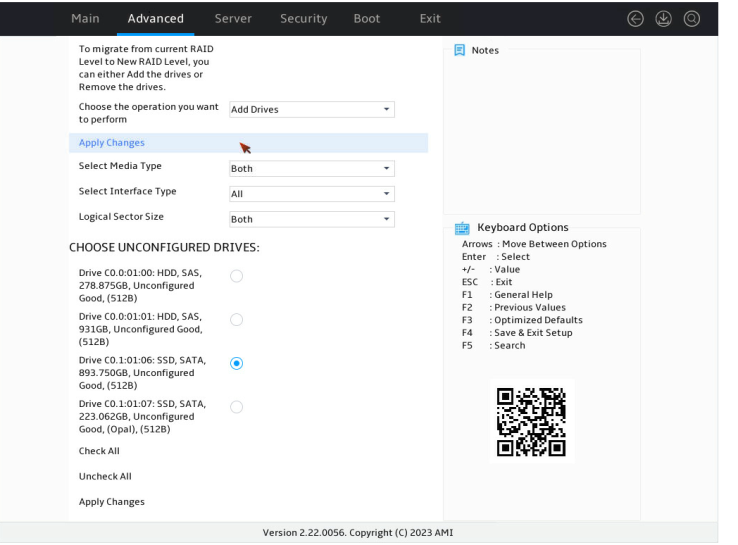Click 'Keyboard Options' panel title

[523, 227]
